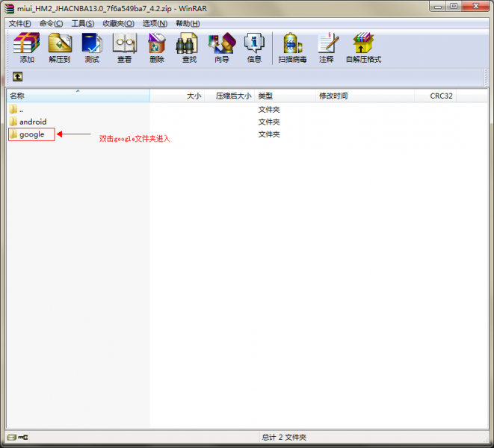Sort by Name (名称) column header
The height and width of the screenshot is (448, 494).
click(x=78, y=96)
